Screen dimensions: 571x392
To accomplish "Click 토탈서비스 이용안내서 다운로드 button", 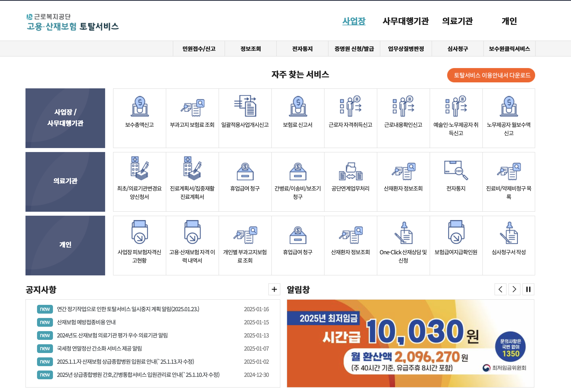I will [x=491, y=75].
